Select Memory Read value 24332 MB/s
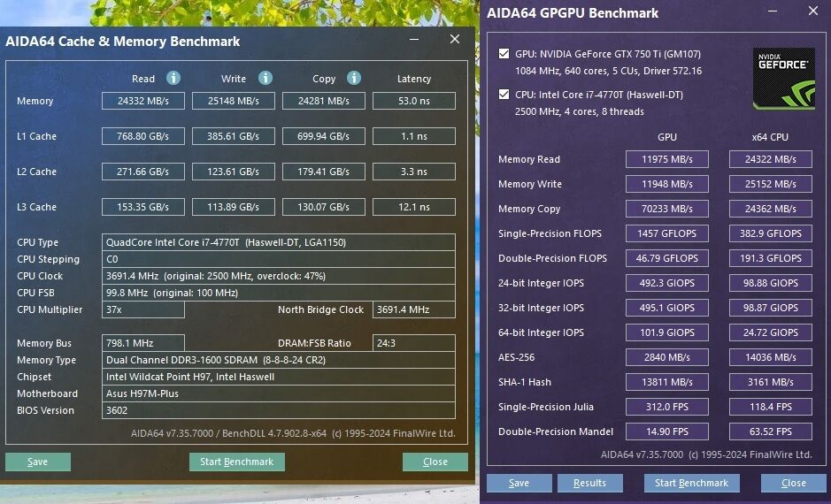Image resolution: width=831 pixels, height=504 pixels. click(143, 101)
